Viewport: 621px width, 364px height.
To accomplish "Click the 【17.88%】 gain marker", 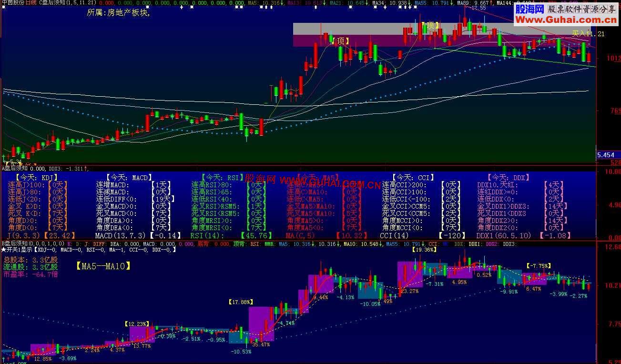I will click(x=240, y=302).
